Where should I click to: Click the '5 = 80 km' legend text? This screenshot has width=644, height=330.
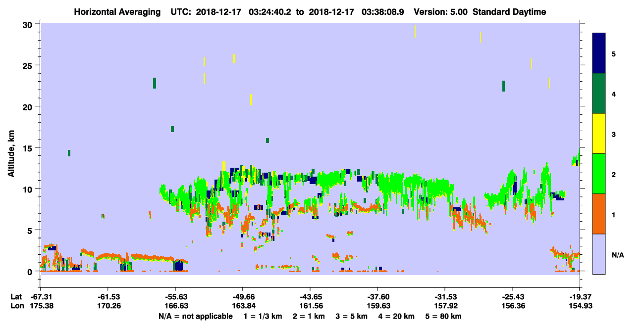click(444, 316)
